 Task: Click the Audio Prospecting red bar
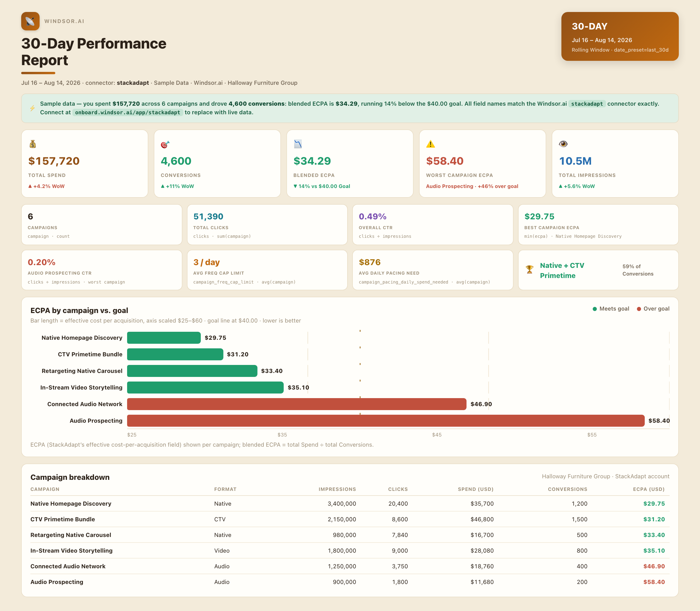click(x=386, y=421)
